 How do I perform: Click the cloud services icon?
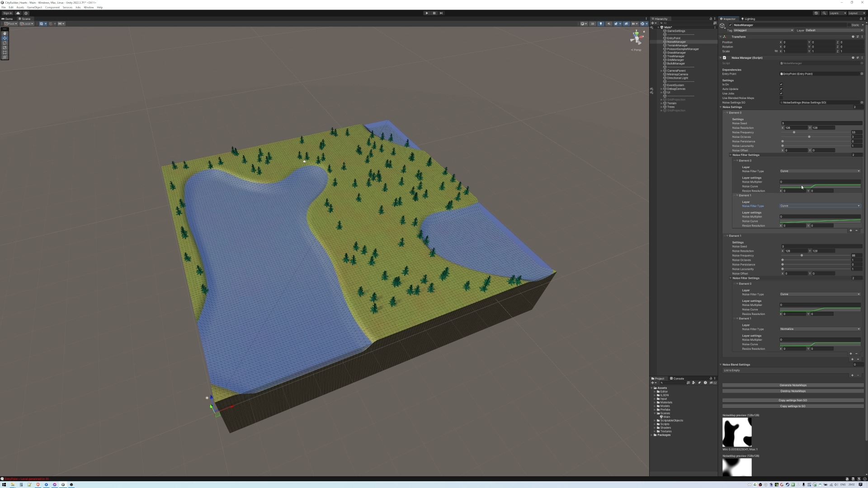click(x=18, y=13)
